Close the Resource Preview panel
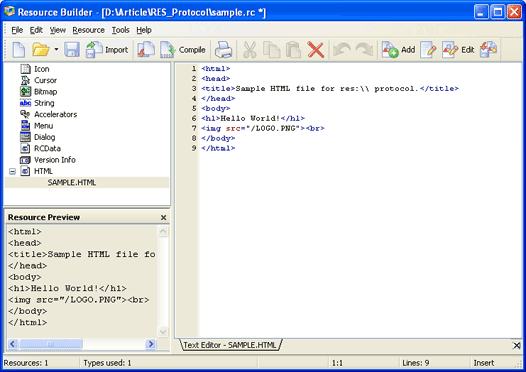 coord(163,218)
